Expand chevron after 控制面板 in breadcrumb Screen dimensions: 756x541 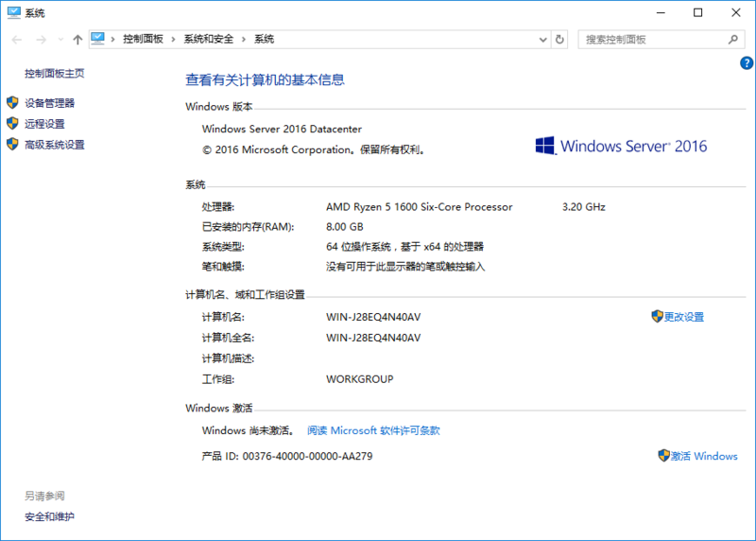[173, 39]
